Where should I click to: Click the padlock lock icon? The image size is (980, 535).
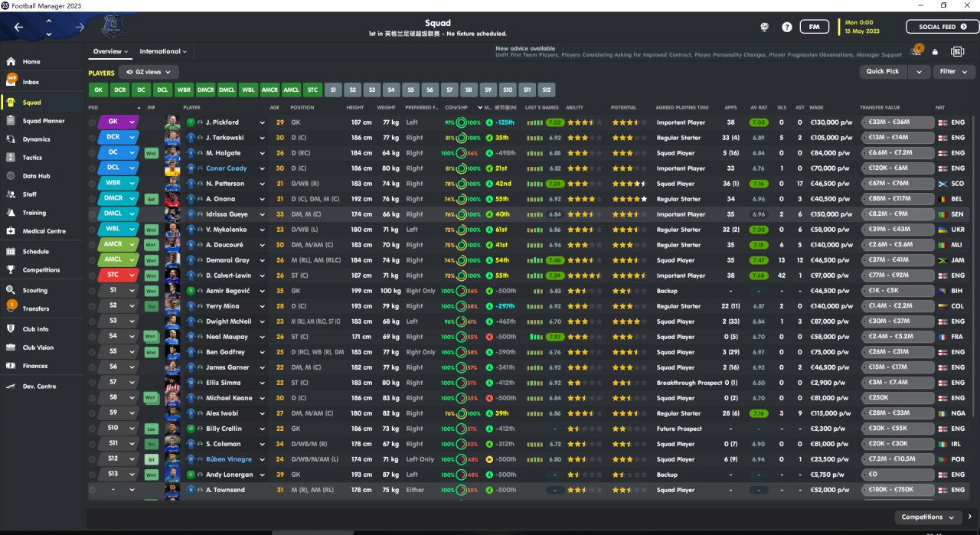[x=935, y=52]
